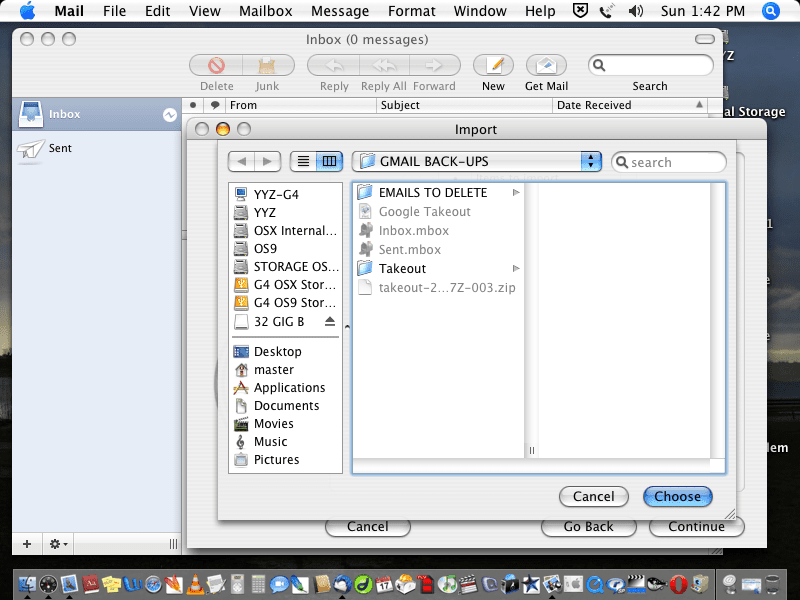Screen dimensions: 800x600
Task: Open Calculator from the Dock
Action: (x=259, y=584)
